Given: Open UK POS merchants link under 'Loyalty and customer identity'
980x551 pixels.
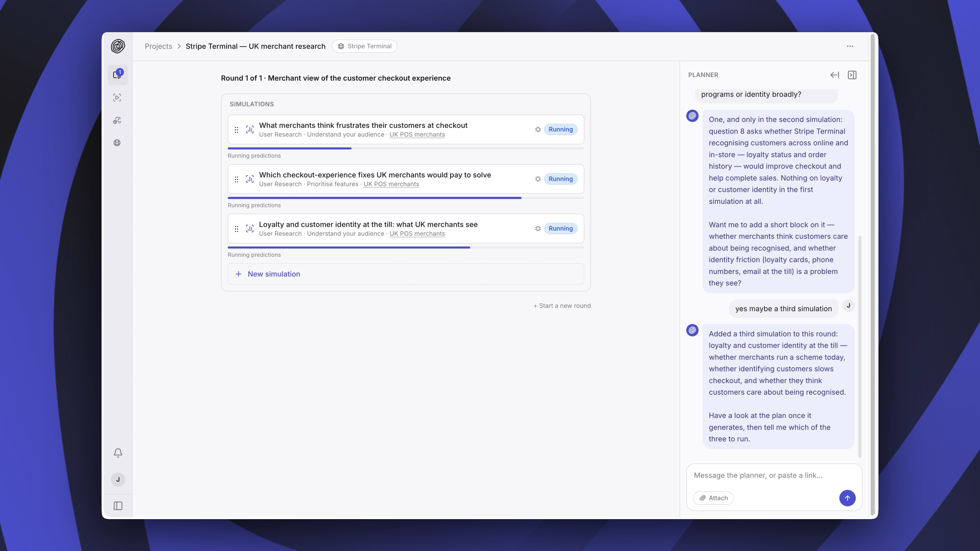Looking at the screenshot, I should pyautogui.click(x=417, y=233).
